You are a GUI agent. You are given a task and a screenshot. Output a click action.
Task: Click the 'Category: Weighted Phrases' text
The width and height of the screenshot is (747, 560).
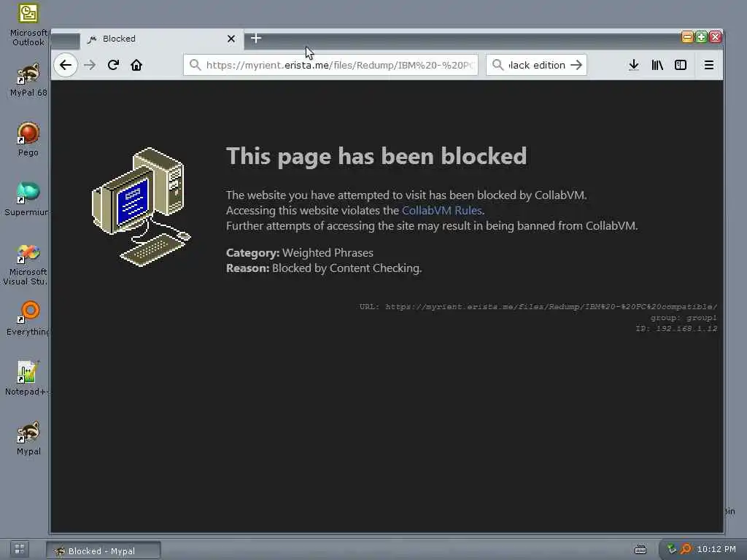(x=300, y=253)
